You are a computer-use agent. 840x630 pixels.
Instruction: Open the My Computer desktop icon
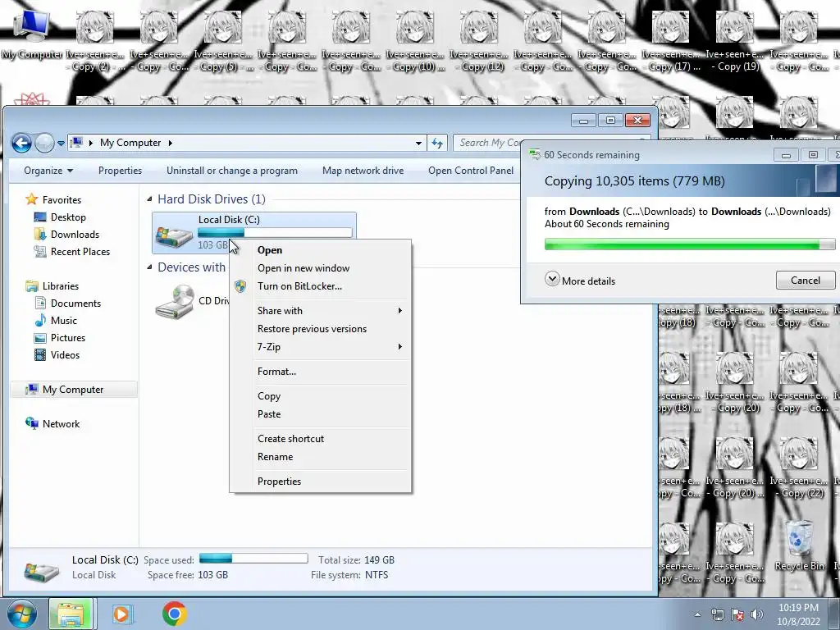point(31,34)
